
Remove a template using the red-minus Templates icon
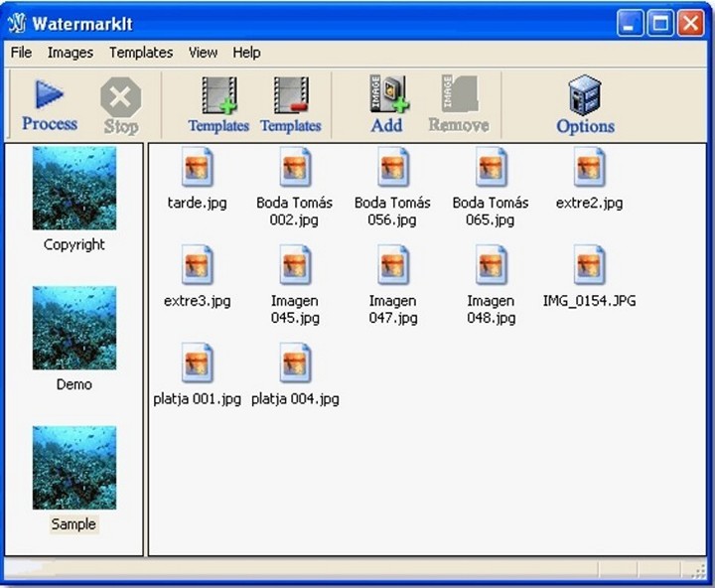pos(291,95)
